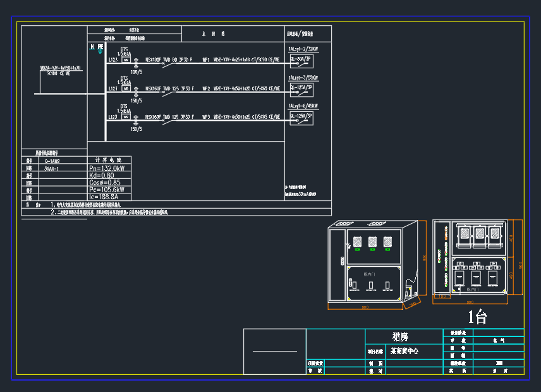Select the GL-125A/3P switch box under 1ALayl-6

pyautogui.click(x=301, y=118)
